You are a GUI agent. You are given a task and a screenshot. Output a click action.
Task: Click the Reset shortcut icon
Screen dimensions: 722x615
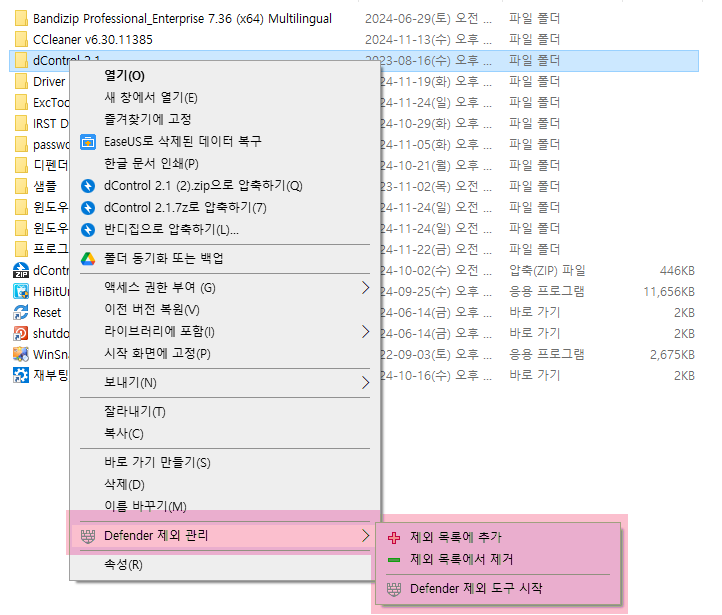tap(21, 313)
